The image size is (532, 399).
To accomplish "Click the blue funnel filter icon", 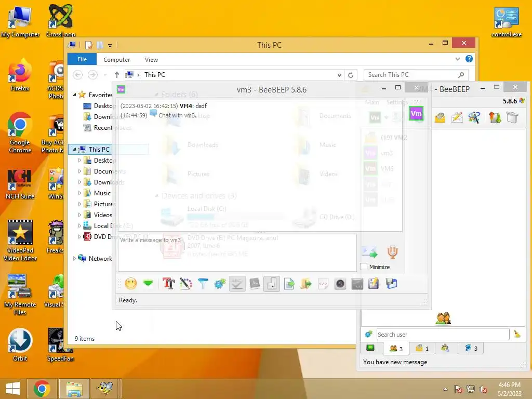I will 203,284.
